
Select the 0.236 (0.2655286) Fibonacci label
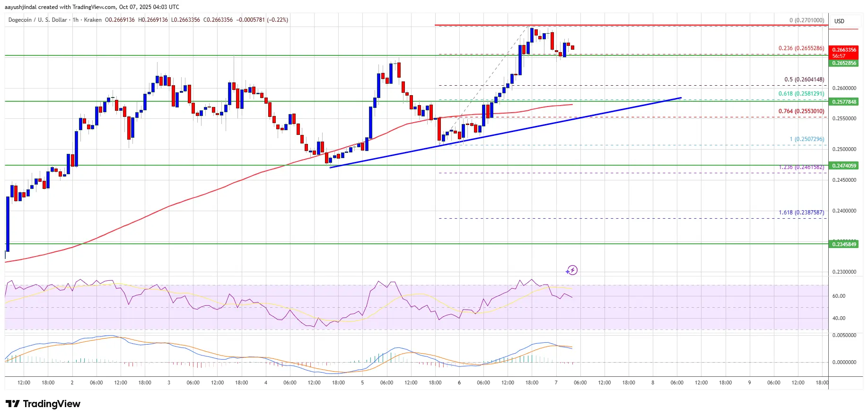[x=801, y=48]
